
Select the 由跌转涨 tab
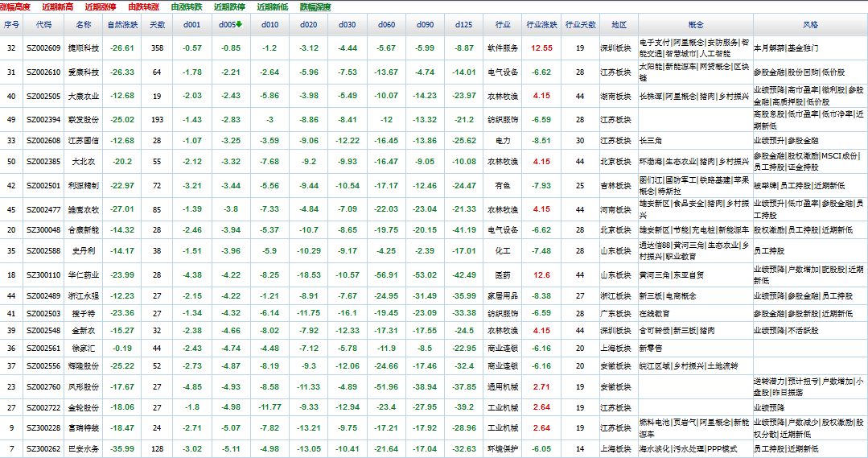pyautogui.click(x=144, y=7)
